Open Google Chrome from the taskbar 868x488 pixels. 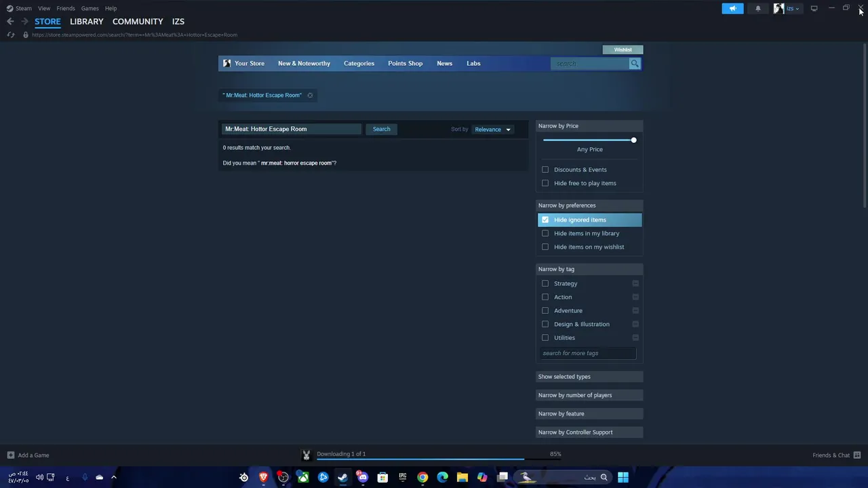[x=422, y=477]
